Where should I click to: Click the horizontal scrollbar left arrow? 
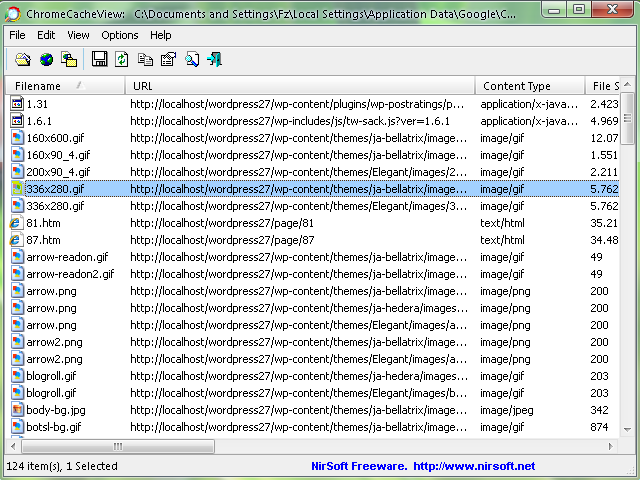click(13, 446)
